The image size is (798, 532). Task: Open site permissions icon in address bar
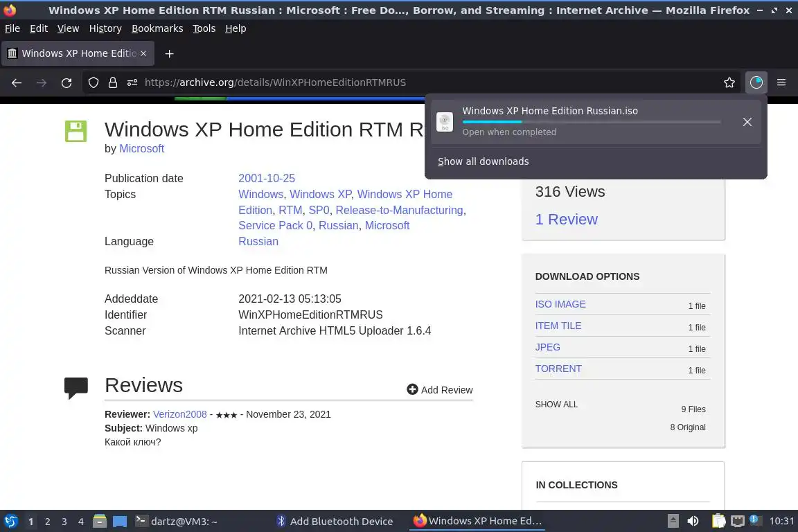132,82
